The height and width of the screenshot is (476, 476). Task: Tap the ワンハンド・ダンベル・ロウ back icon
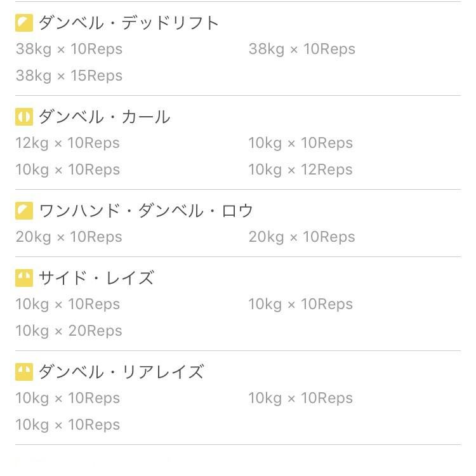tap(24, 211)
